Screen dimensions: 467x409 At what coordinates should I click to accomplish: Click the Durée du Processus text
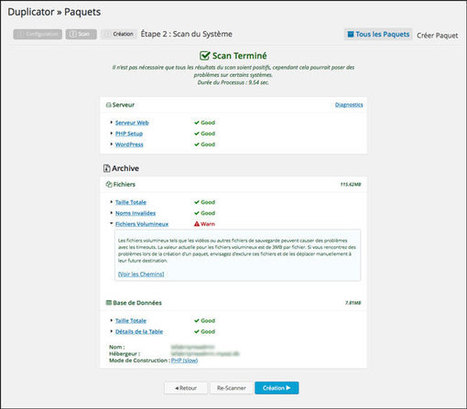tap(233, 82)
